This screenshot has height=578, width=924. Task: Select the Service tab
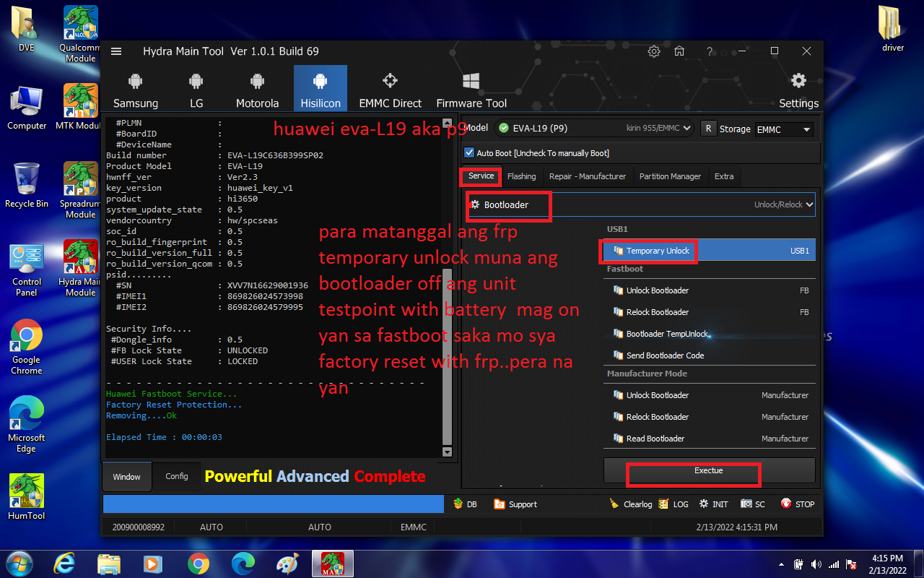[481, 176]
